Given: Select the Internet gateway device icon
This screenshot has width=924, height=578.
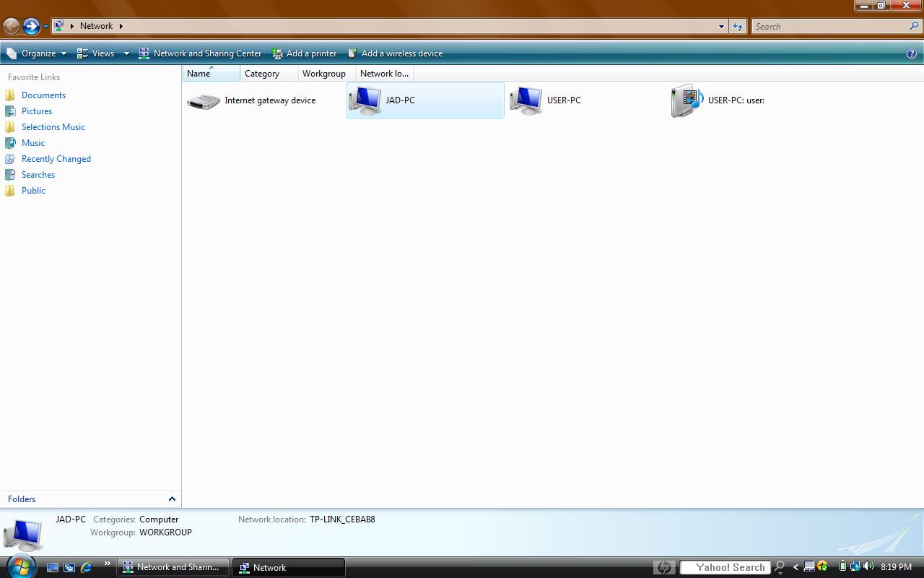Looking at the screenshot, I should tap(204, 101).
